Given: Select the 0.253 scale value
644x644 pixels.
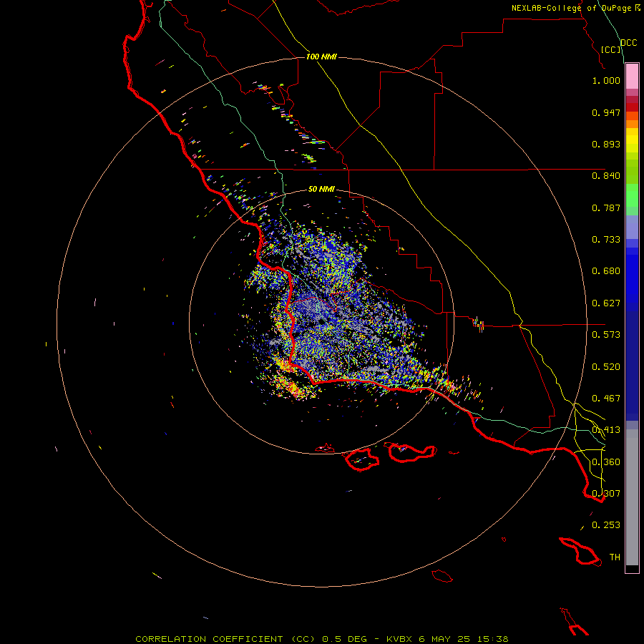Looking at the screenshot, I should [606, 525].
